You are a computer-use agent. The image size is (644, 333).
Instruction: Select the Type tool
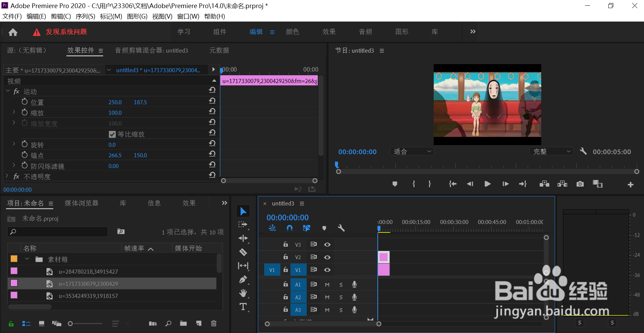[x=243, y=307]
